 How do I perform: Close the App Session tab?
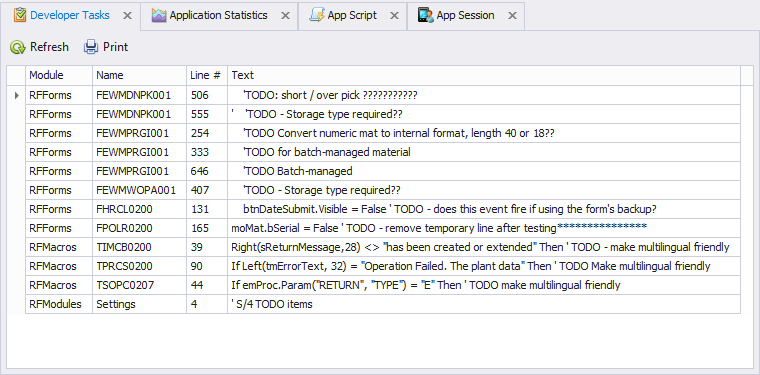tap(512, 16)
